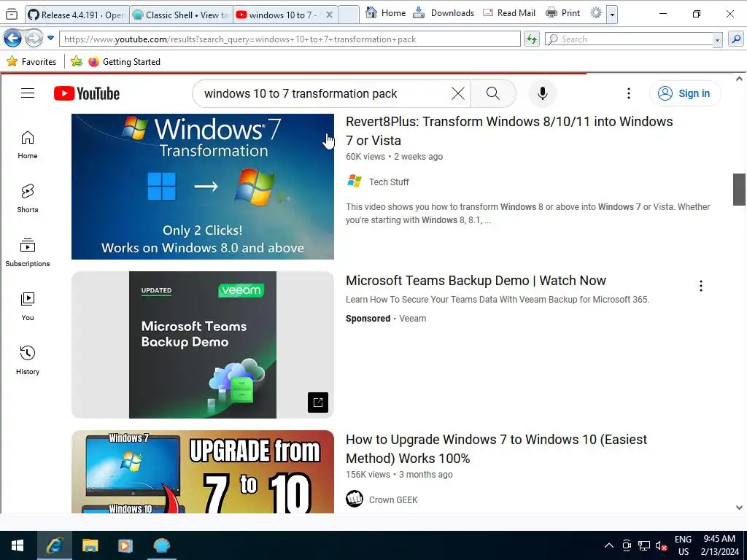This screenshot has width=747, height=560.
Task: Click the scrollbar down arrow
Action: point(739,507)
